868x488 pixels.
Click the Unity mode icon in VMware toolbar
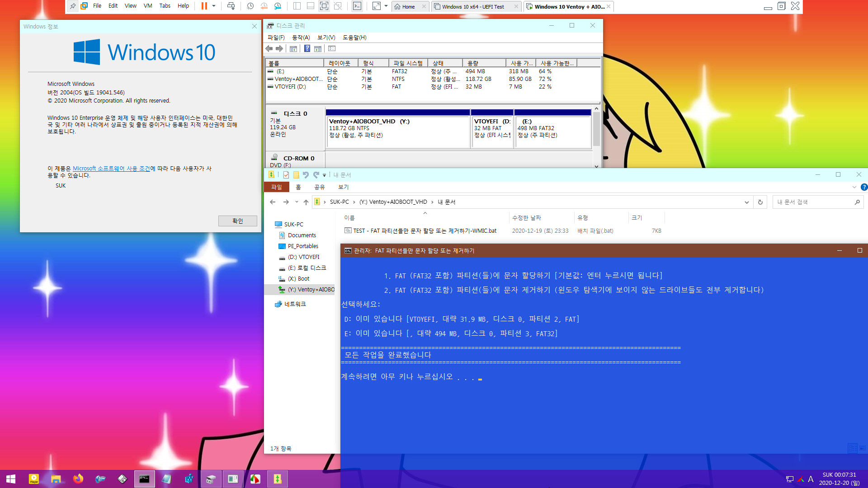click(x=338, y=6)
